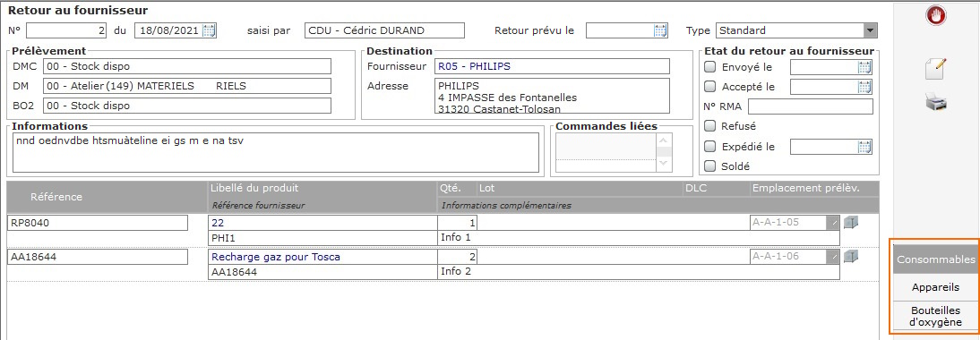
Task: Open calendar for Retour prévu le
Action: click(x=660, y=30)
